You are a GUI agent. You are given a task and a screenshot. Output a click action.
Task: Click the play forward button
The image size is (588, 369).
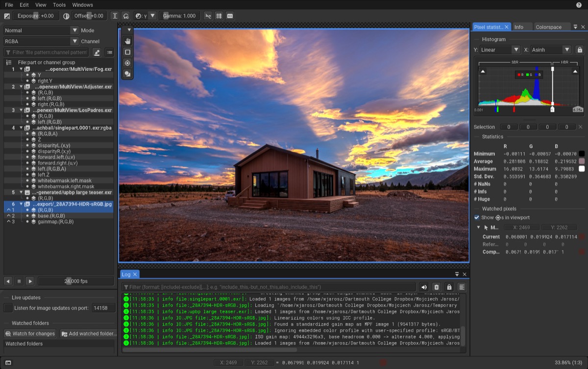click(30, 281)
